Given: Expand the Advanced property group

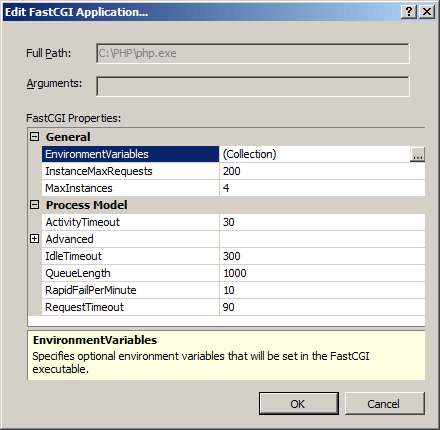Looking at the screenshot, I should point(35,239).
